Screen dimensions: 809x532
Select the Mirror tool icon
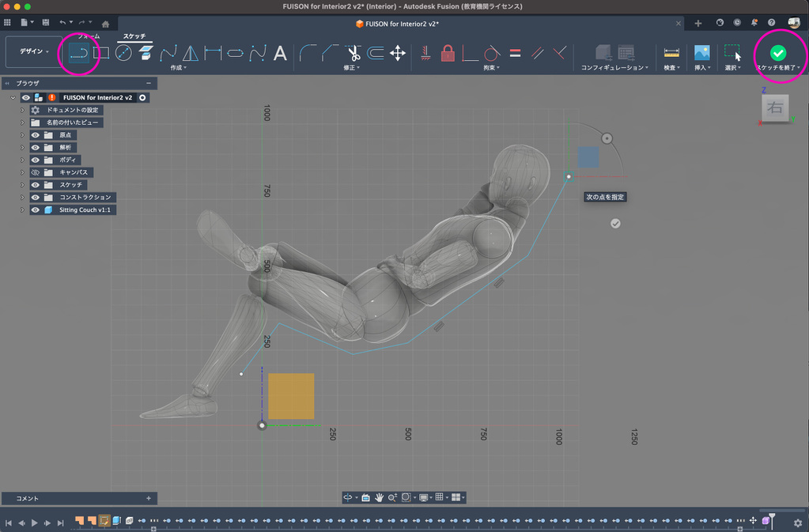pos(191,53)
